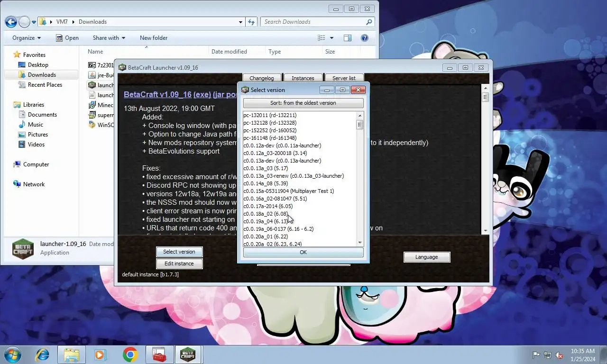607x364 pixels.
Task: Open Explorer help button
Action: (x=365, y=38)
